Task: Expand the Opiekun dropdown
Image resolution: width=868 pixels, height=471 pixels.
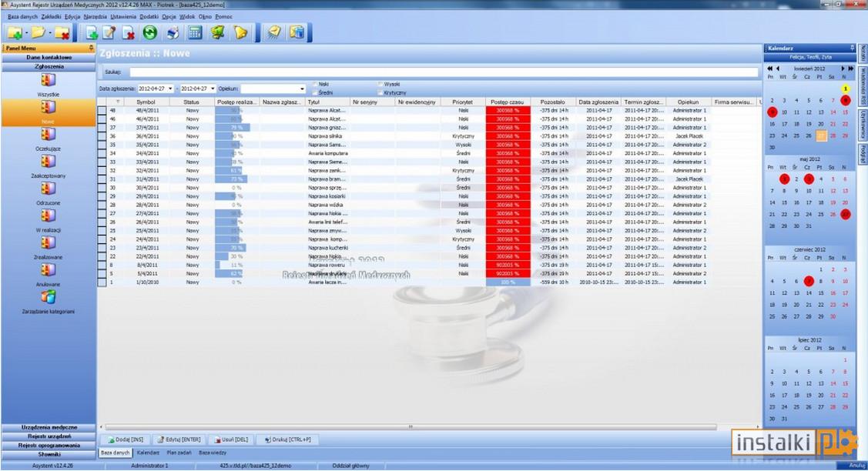Action: tap(302, 89)
